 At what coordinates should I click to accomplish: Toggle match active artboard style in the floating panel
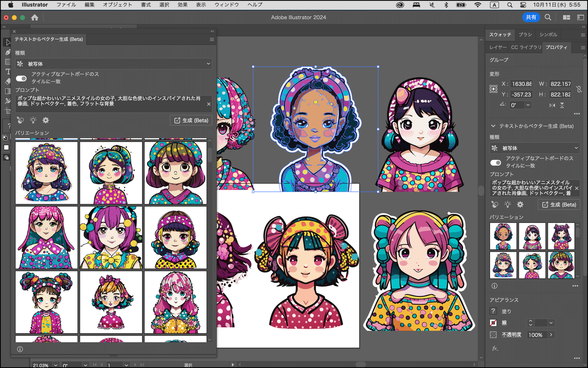coord(21,79)
